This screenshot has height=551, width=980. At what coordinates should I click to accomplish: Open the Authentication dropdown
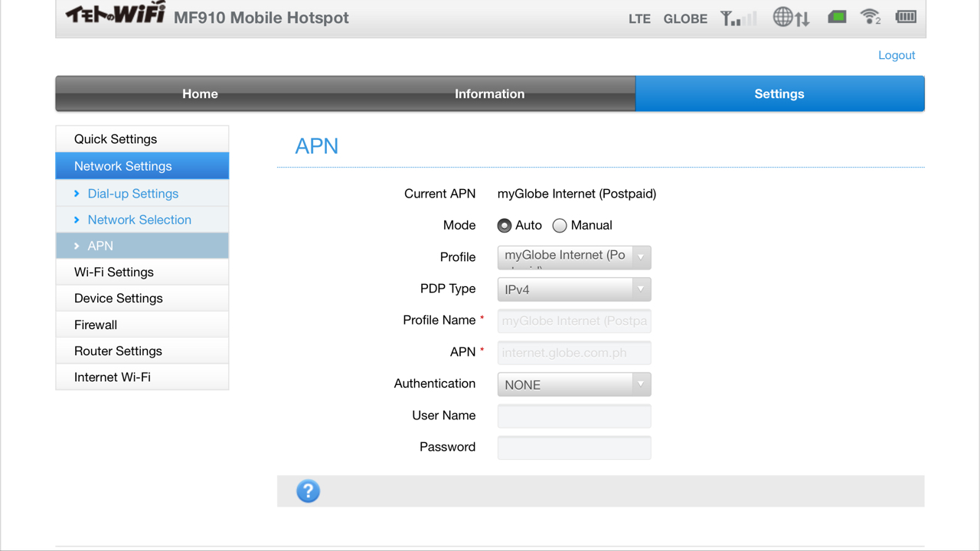point(574,384)
